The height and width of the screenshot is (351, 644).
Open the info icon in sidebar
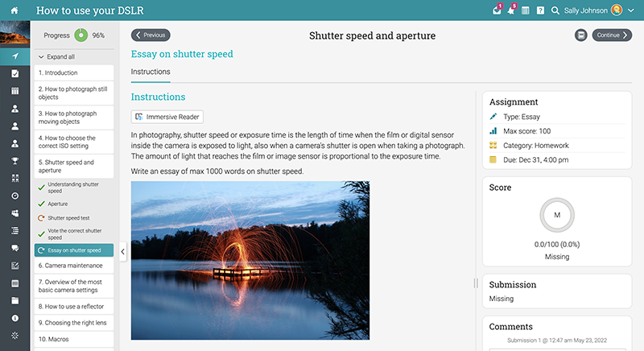pos(14,318)
